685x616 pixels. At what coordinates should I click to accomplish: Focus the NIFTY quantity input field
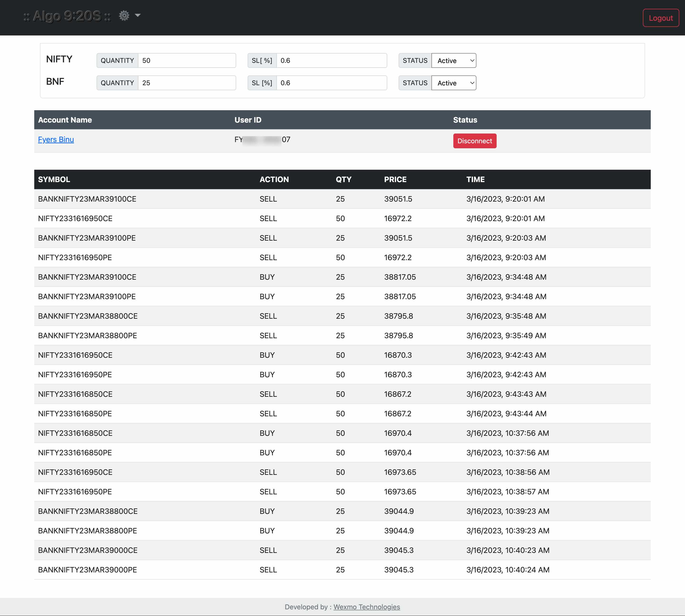187,61
